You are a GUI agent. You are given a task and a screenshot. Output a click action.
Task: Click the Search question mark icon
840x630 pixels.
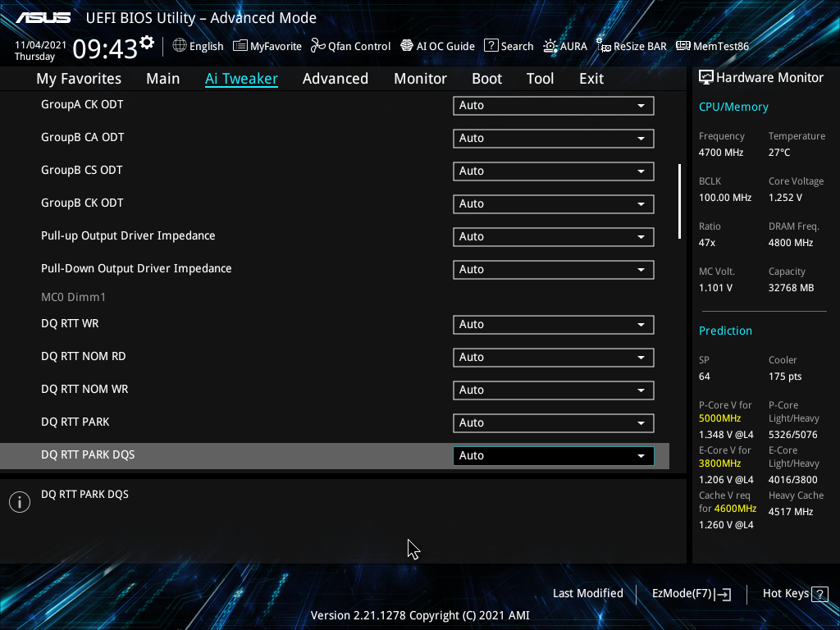(491, 46)
